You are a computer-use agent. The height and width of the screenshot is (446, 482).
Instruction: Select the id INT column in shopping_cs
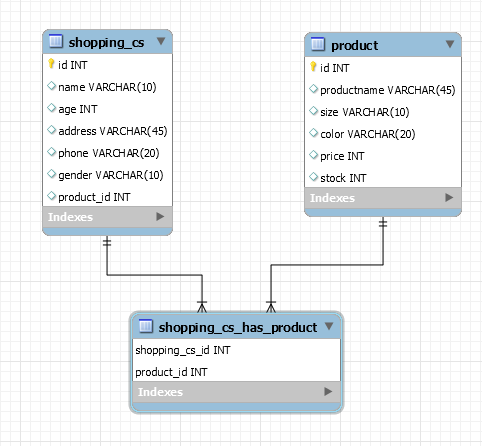click(x=107, y=65)
